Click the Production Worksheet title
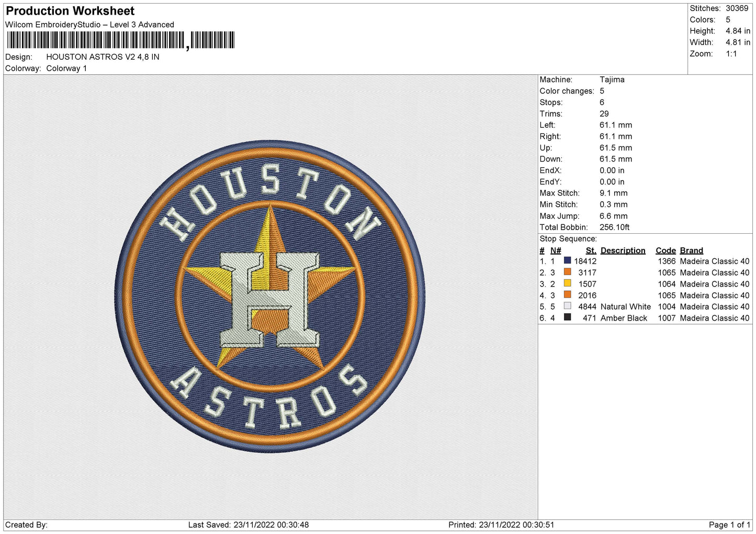The width and height of the screenshot is (756, 534). pos(70,11)
